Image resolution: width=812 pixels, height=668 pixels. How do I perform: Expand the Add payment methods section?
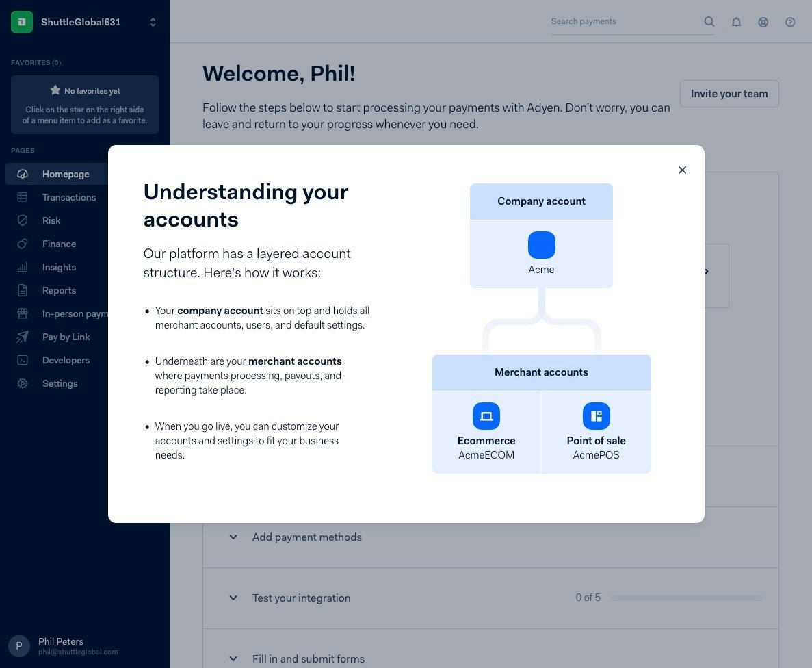point(233,537)
